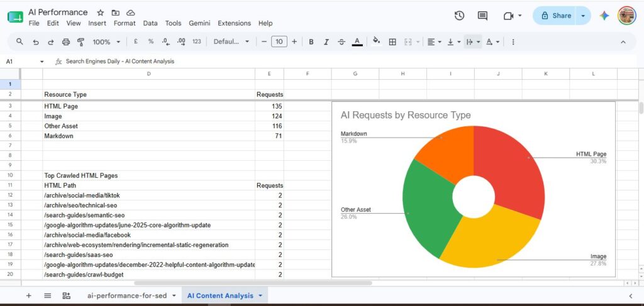Viewport: 644px width, 306px height.
Task: Open the fill color picker
Action: point(376,41)
